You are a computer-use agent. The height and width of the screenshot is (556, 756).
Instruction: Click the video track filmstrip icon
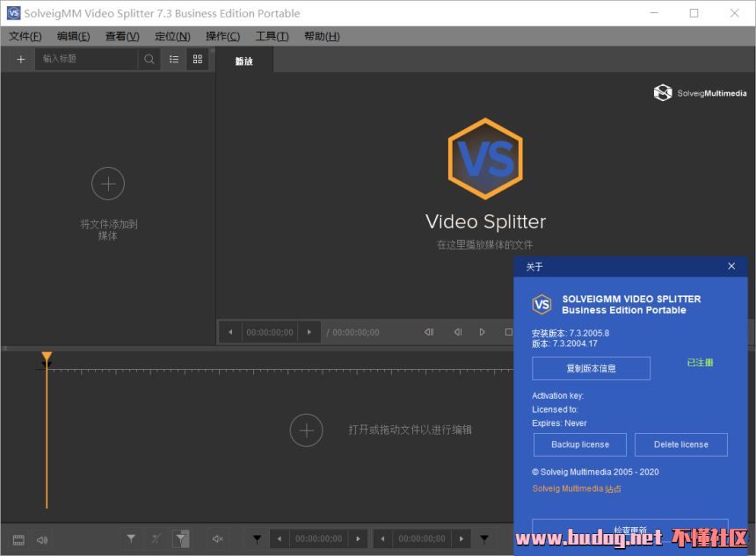click(18, 538)
